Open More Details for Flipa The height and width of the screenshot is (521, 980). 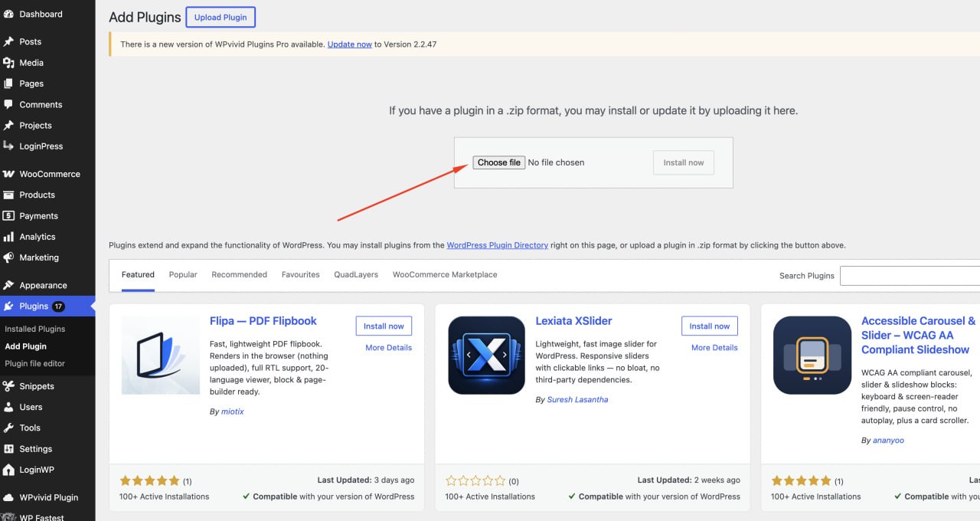(x=388, y=348)
